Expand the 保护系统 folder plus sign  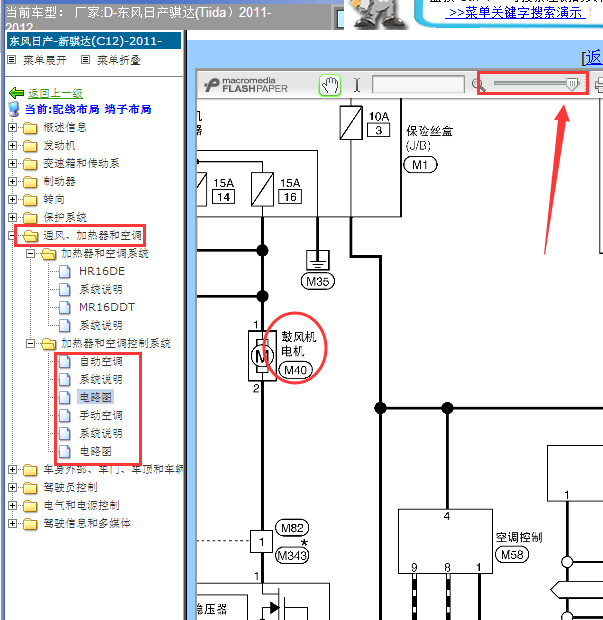point(12,217)
